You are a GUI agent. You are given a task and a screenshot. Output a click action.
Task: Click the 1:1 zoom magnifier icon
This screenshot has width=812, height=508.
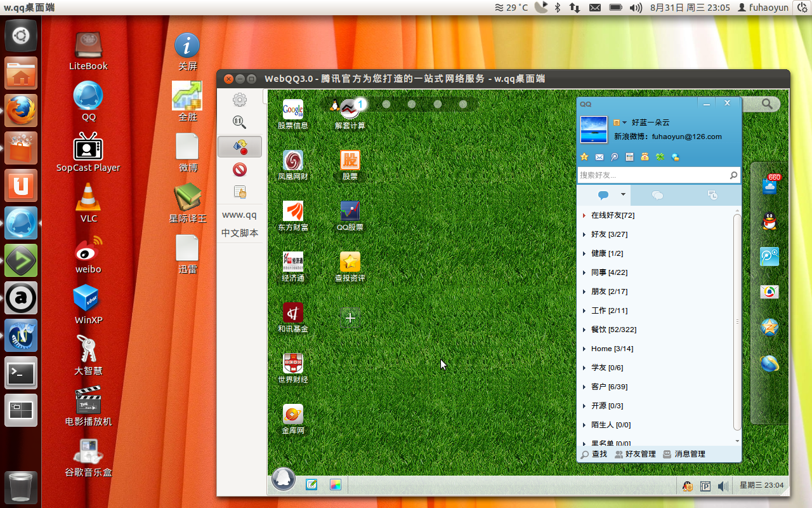click(x=240, y=123)
